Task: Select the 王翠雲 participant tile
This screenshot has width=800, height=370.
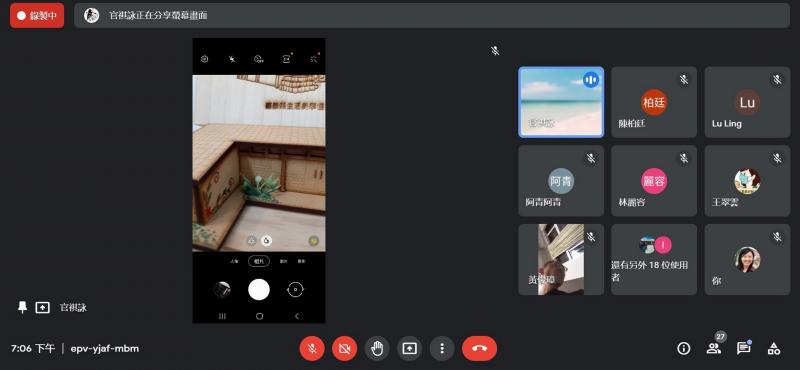Action: point(747,181)
